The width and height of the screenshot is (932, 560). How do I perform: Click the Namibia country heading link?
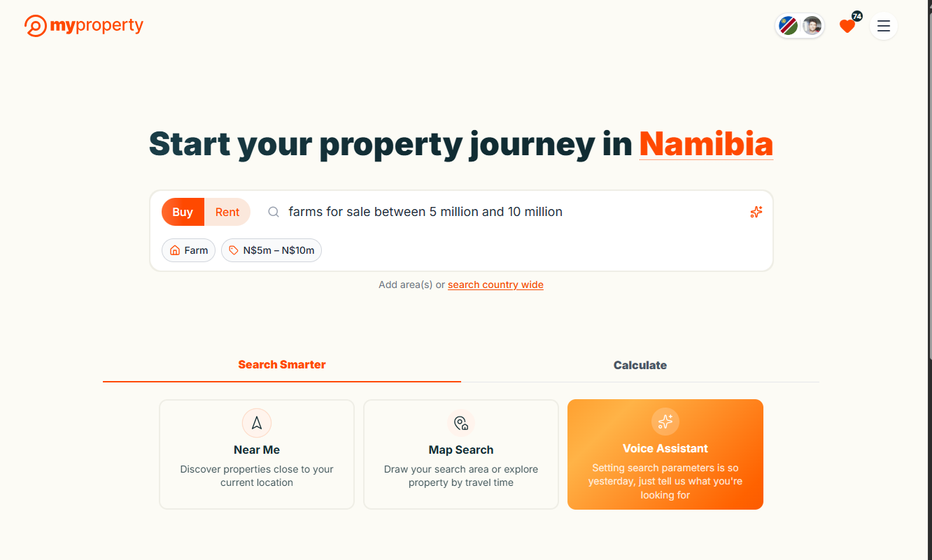pyautogui.click(x=706, y=144)
